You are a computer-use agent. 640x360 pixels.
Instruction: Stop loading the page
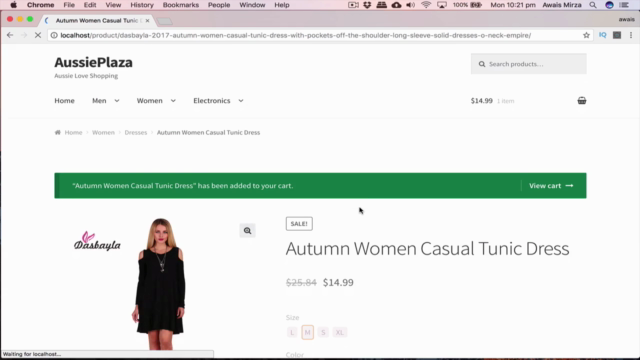tap(38, 35)
